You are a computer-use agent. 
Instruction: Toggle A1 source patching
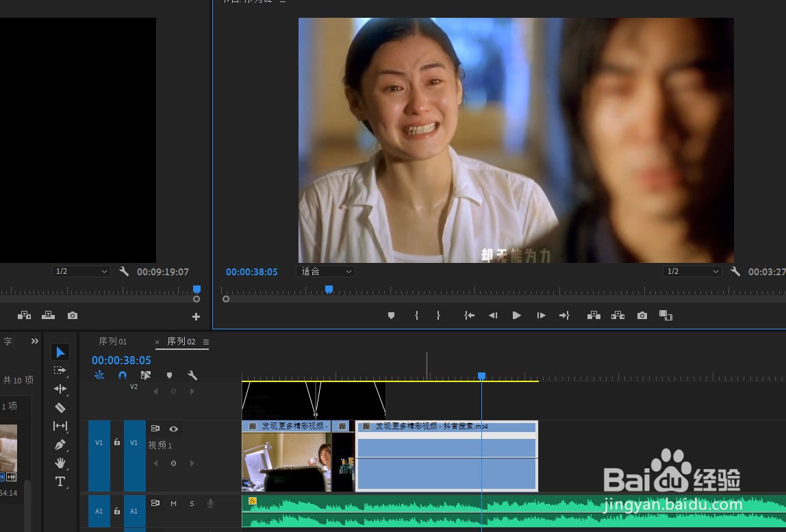[99, 511]
